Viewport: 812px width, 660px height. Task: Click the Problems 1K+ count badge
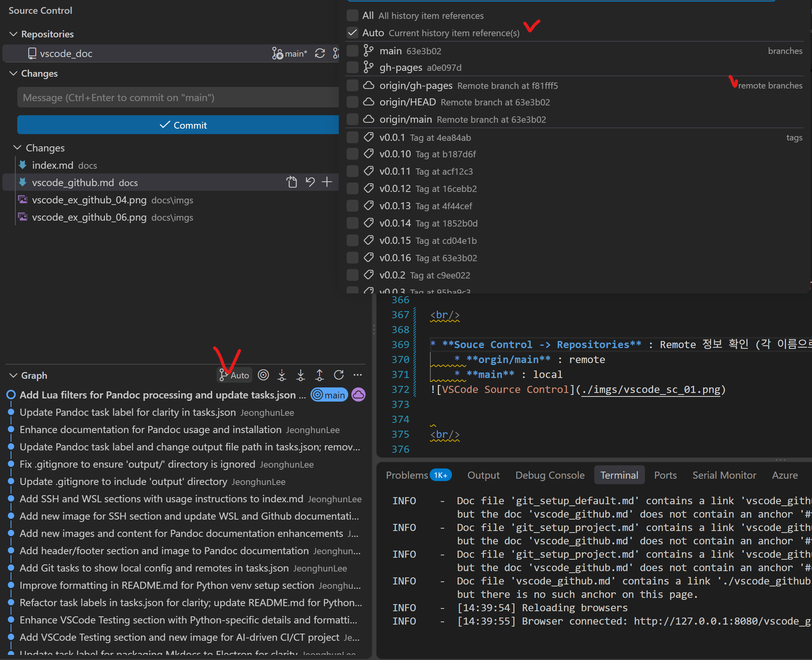click(441, 475)
